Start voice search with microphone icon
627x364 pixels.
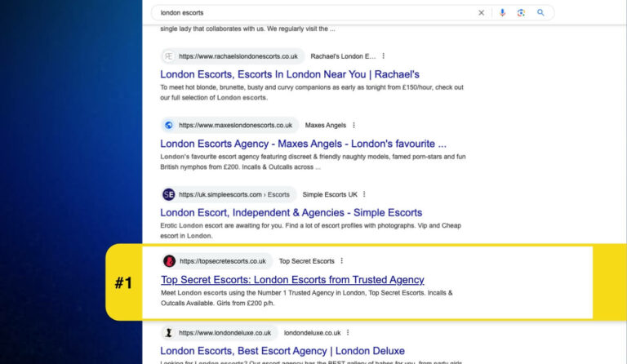502,13
